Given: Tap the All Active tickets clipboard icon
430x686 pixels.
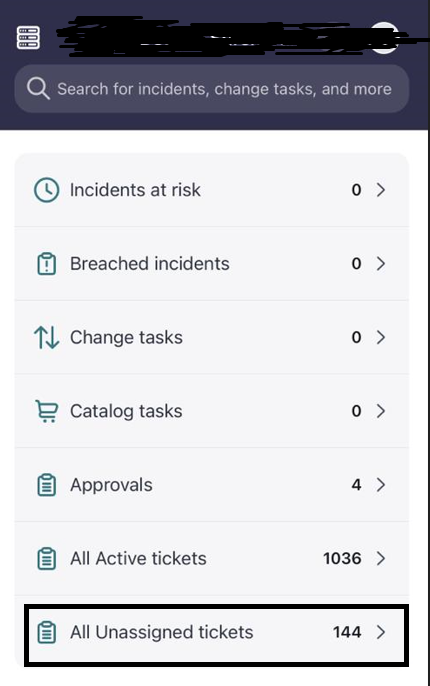Looking at the screenshot, I should click(46, 559).
